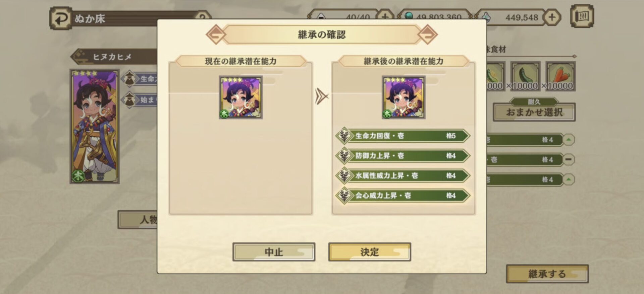Click the 中止 cancel button

[x=274, y=252]
